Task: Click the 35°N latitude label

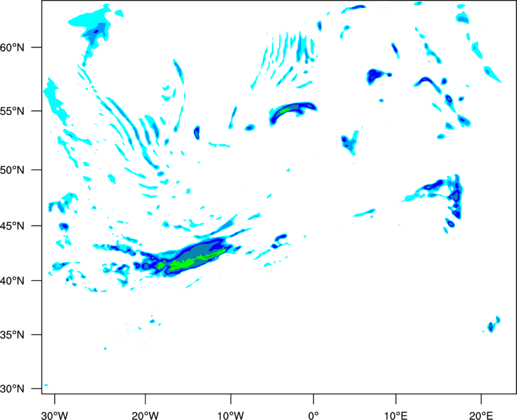Action: [x=12, y=335]
